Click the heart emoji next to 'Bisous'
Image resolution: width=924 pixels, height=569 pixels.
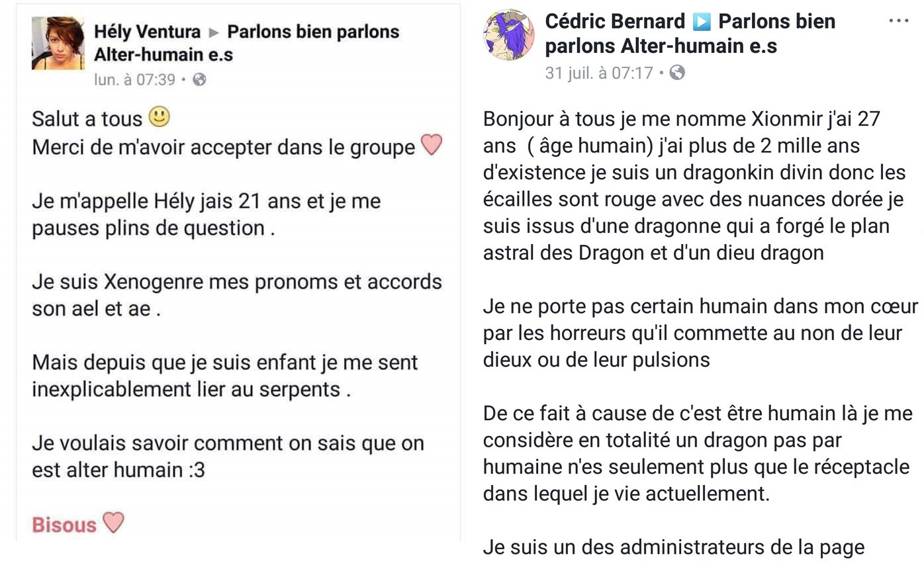pos(113,523)
